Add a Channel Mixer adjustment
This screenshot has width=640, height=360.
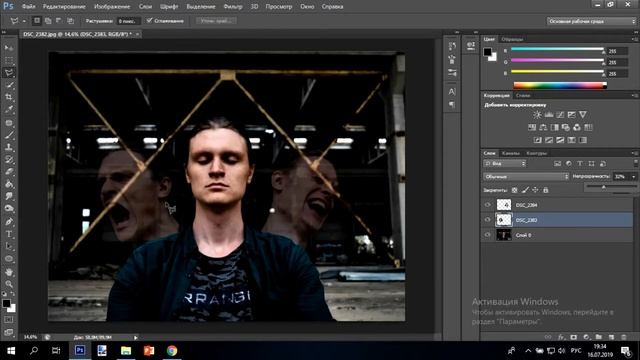point(577,127)
